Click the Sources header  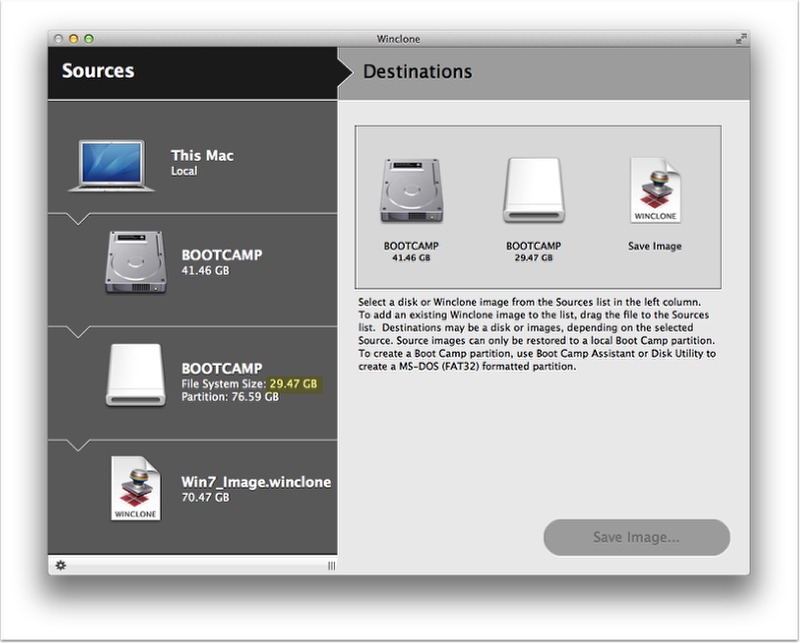[x=98, y=71]
